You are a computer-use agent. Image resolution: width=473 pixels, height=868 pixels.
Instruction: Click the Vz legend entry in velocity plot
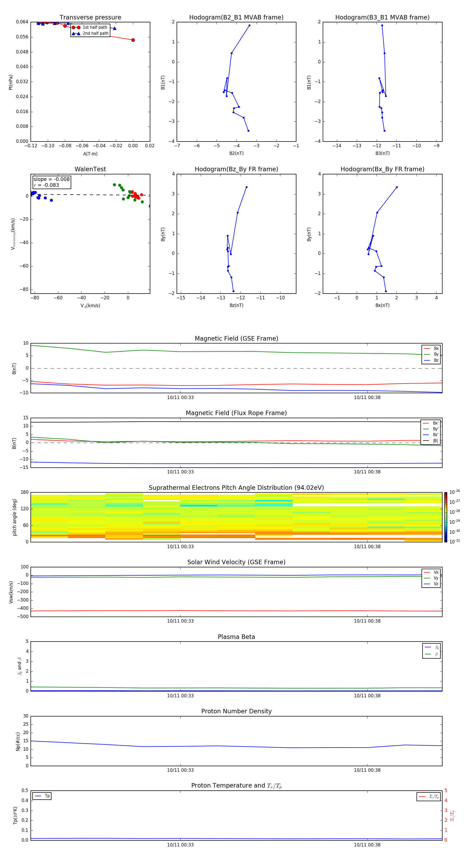[x=431, y=584]
